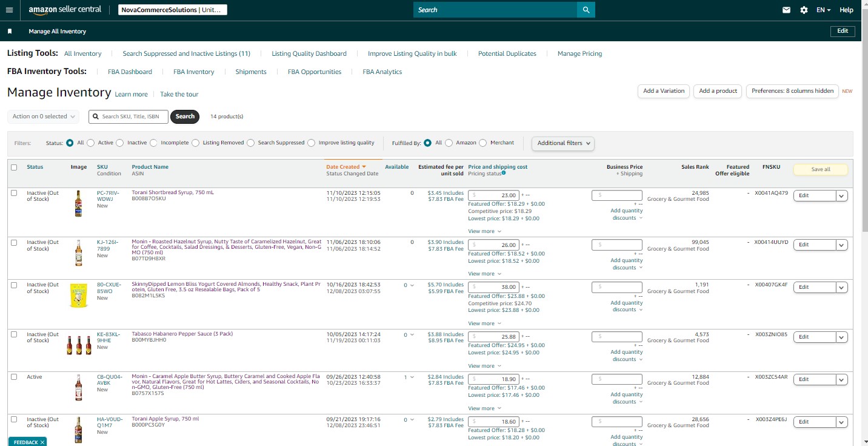
Task: Expand the Available quantity chevron for Tabasco row
Action: pyautogui.click(x=412, y=335)
